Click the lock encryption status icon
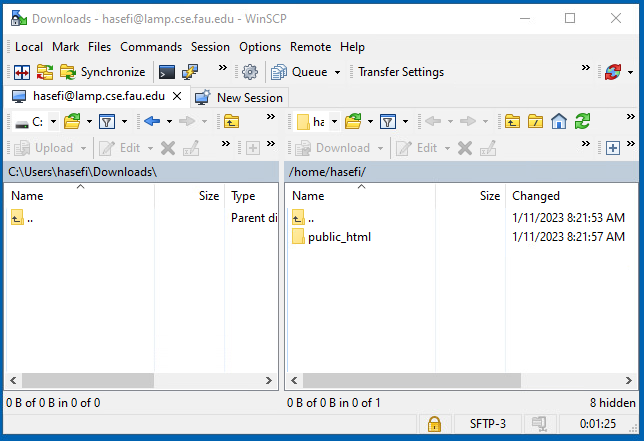 [x=433, y=424]
